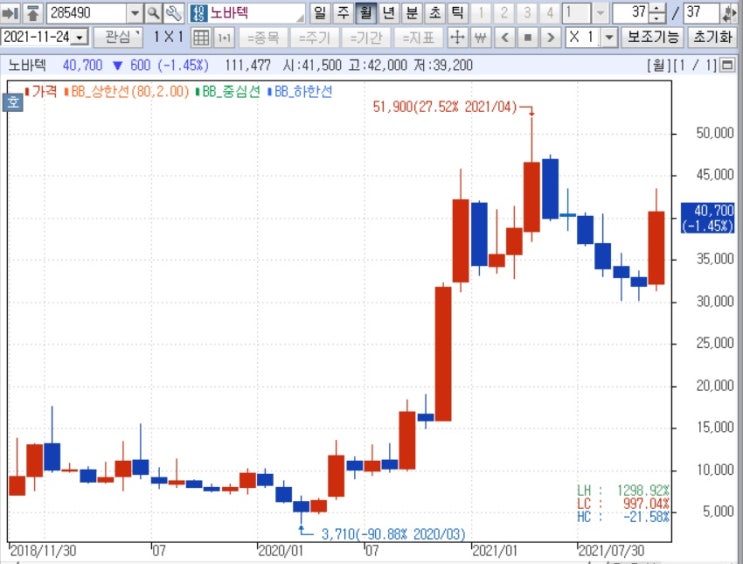Viewport: 743px width, 564px height.
Task: Toggle the won currency display icon
Action: (x=480, y=37)
